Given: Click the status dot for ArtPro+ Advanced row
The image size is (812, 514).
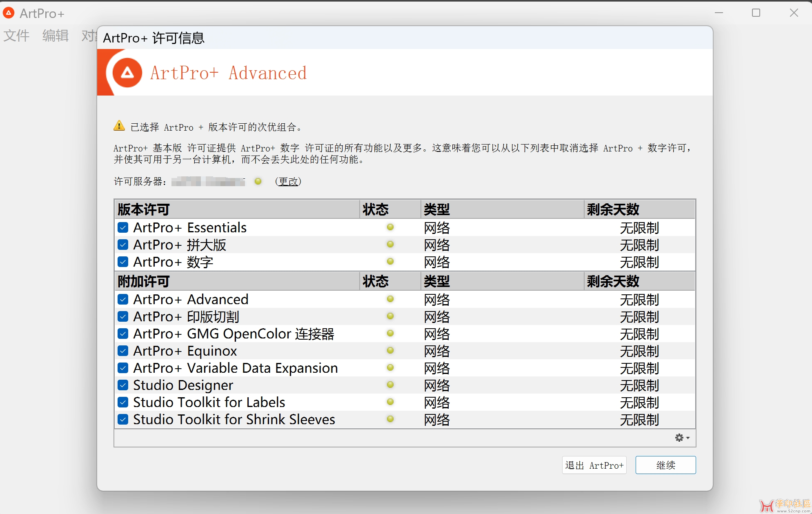Looking at the screenshot, I should pos(390,299).
